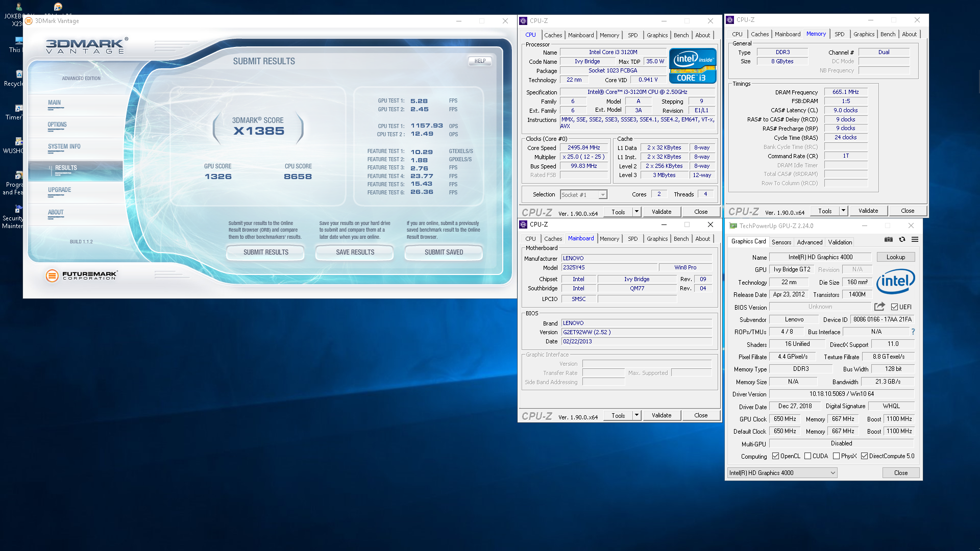Image resolution: width=980 pixels, height=551 pixels.
Task: Open the ABOUT section in 3DMark Vantage
Action: pos(56,213)
